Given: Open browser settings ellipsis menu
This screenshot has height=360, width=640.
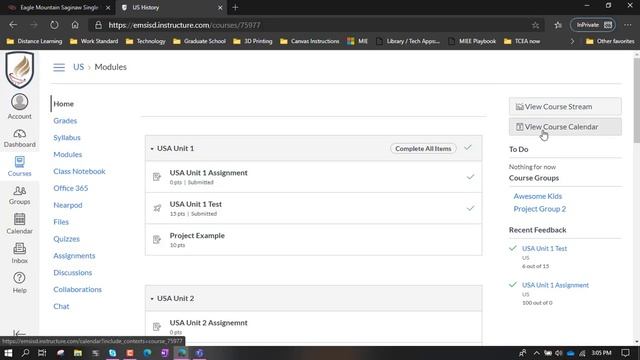Looking at the screenshot, I should [x=628, y=25].
